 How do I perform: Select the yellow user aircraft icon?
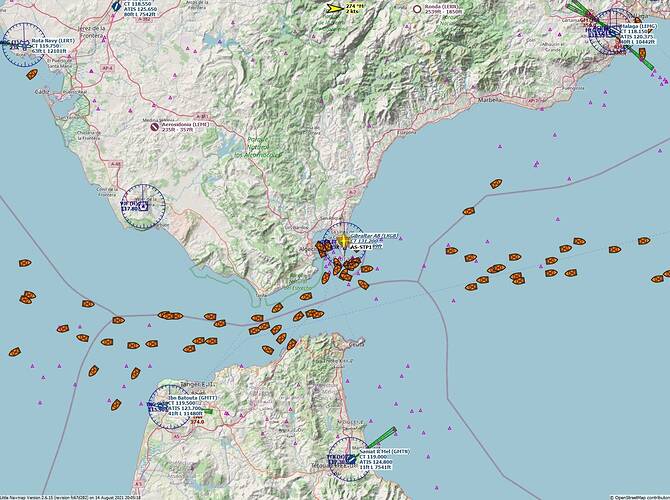click(334, 8)
